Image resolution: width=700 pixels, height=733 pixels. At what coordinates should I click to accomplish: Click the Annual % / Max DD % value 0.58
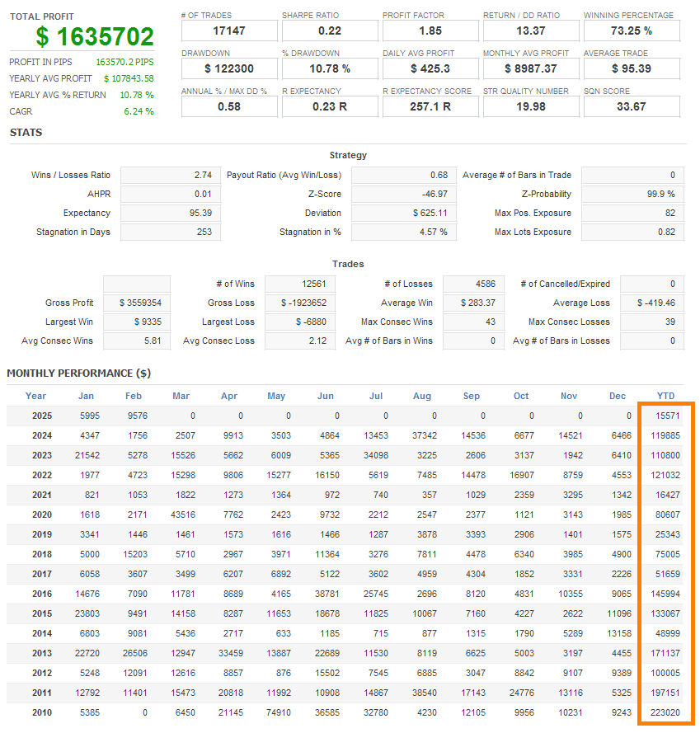[229, 106]
